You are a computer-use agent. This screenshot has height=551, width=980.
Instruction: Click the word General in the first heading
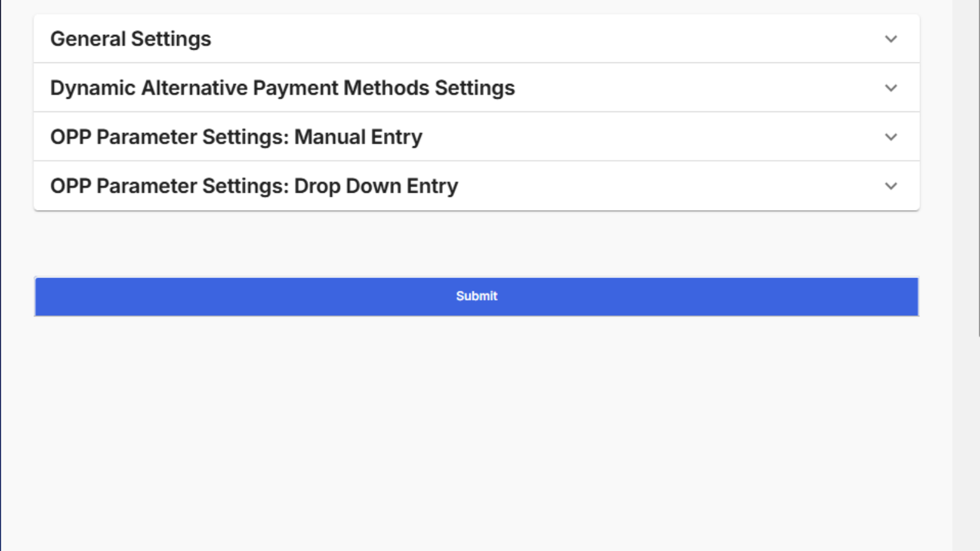88,39
